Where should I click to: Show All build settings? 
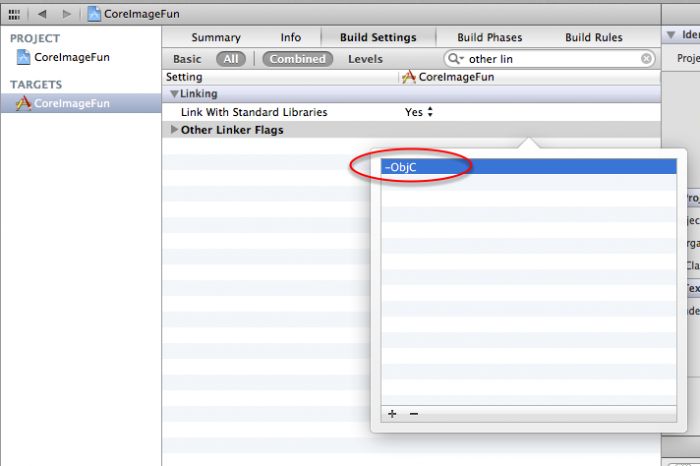point(231,59)
